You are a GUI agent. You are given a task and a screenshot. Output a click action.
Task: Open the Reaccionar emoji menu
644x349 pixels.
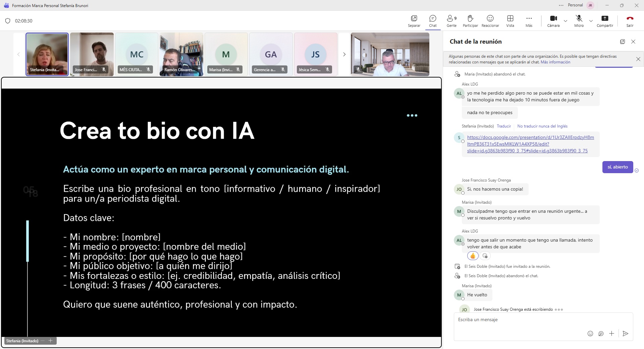click(490, 18)
